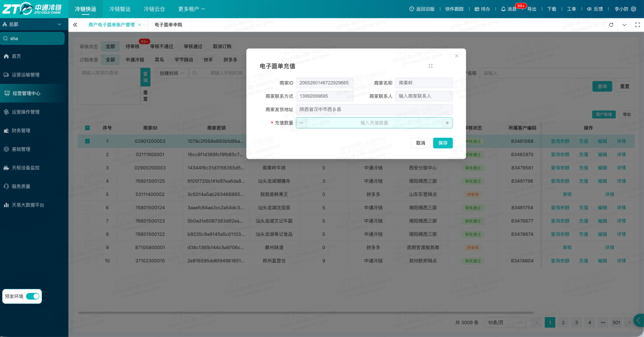Switch to the 电子面单申购 tab
The height and width of the screenshot is (337, 644).
coord(168,25)
